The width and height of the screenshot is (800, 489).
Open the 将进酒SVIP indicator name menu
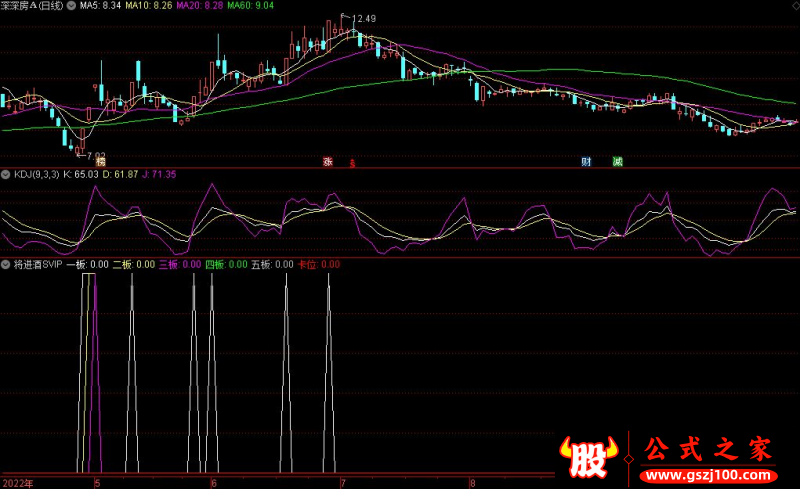click(x=38, y=265)
